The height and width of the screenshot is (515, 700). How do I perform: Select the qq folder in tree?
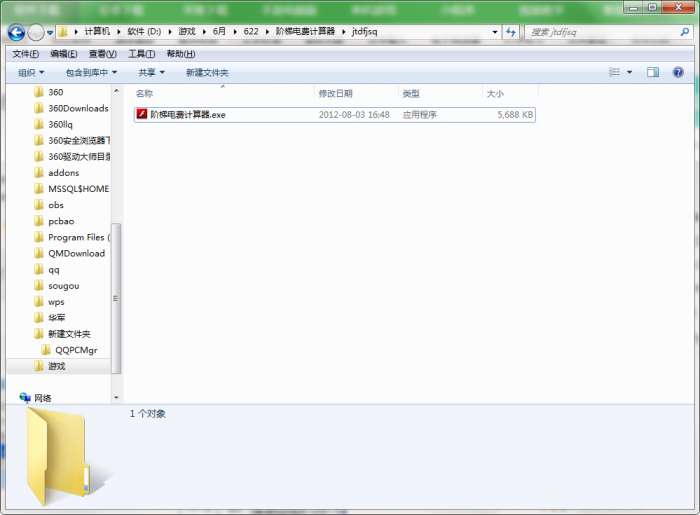point(53,270)
